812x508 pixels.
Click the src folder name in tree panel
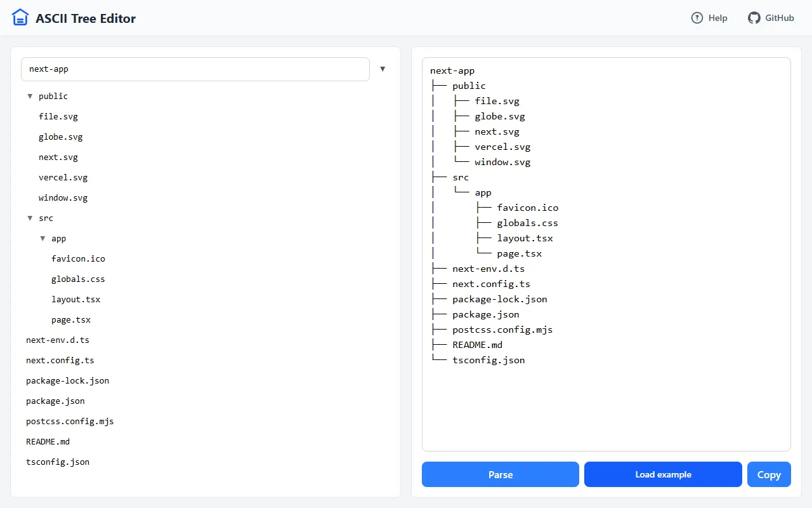46,218
